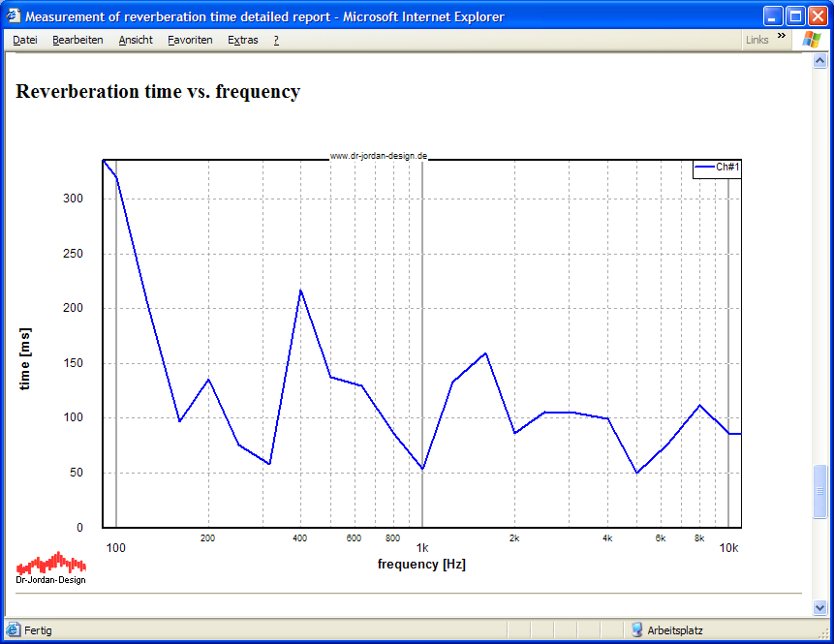The image size is (834, 644).
Task: Click the scrollbar up arrow
Action: [x=820, y=60]
